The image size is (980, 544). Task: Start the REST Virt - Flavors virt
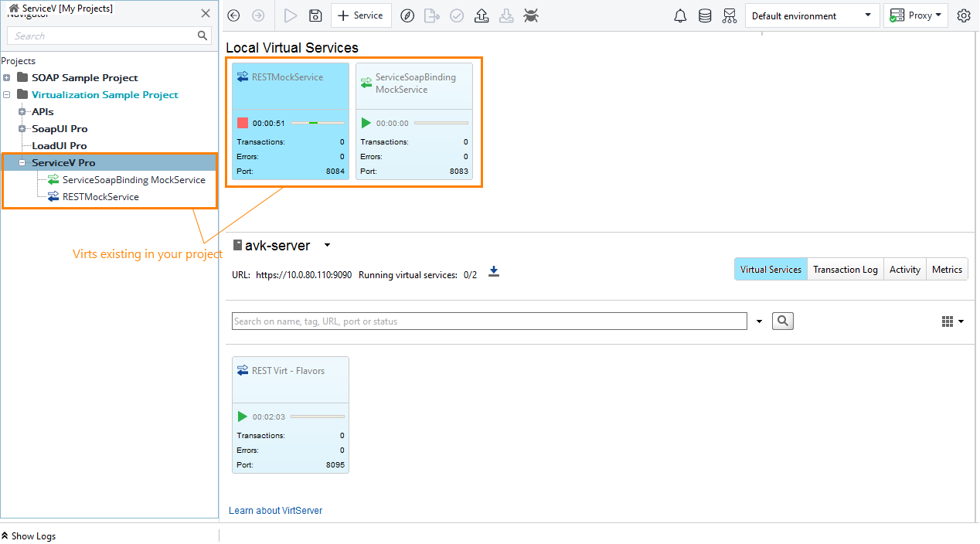coord(243,416)
